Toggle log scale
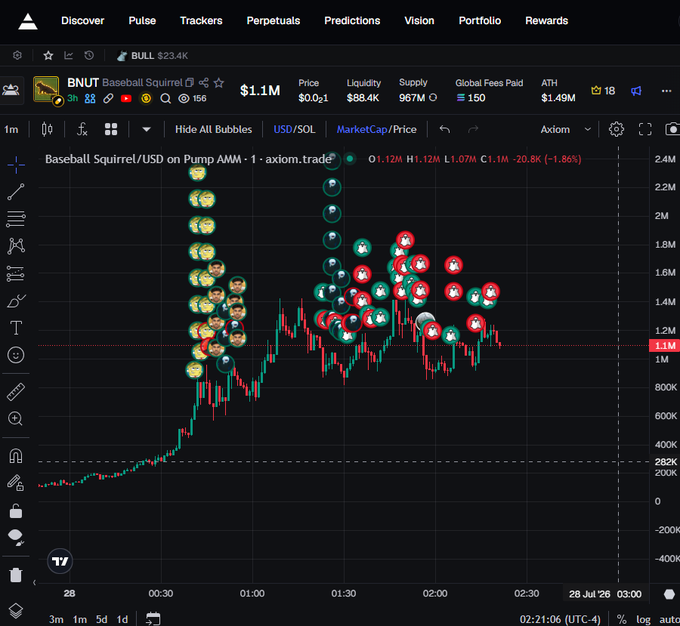The width and height of the screenshot is (680, 626). pyautogui.click(x=643, y=619)
